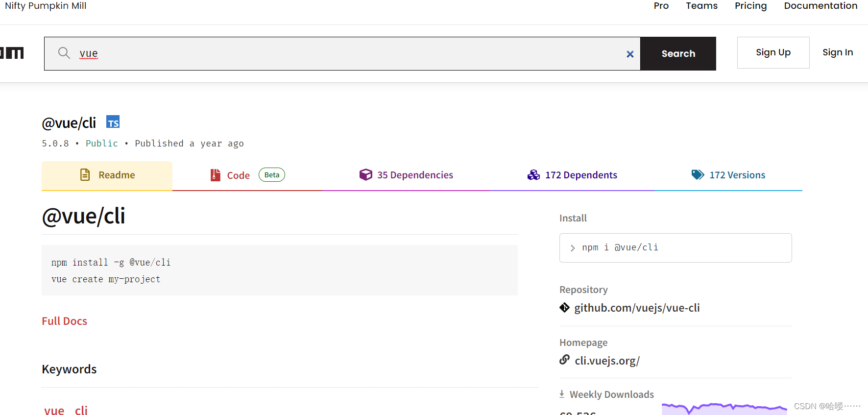Click the Dependencies box icon

[365, 175]
